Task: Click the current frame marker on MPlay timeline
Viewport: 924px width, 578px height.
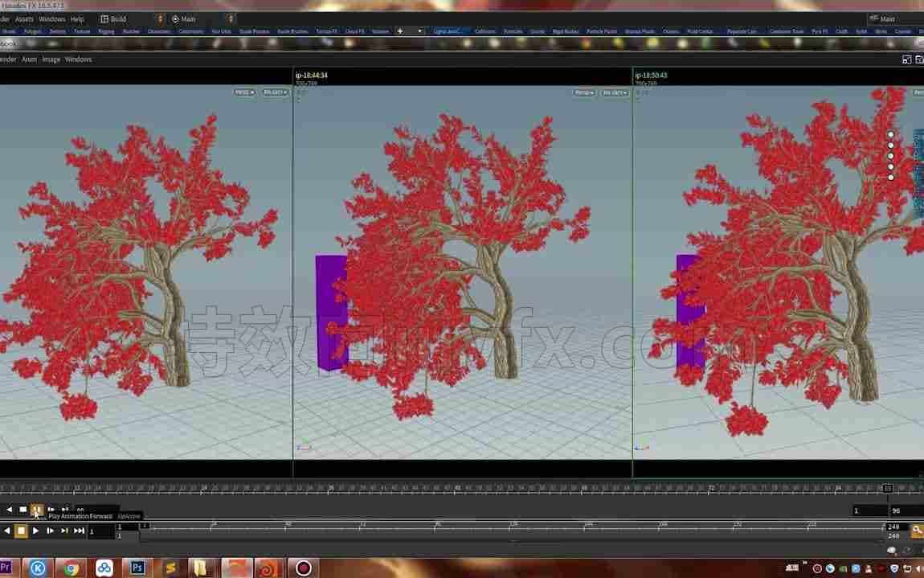Action: coord(888,488)
